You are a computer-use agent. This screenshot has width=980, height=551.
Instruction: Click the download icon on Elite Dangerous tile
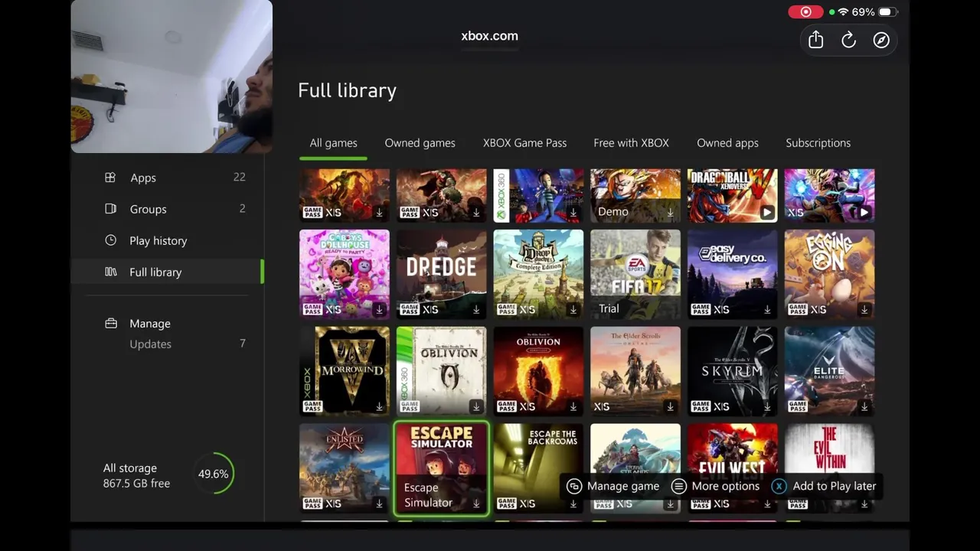[x=864, y=407]
